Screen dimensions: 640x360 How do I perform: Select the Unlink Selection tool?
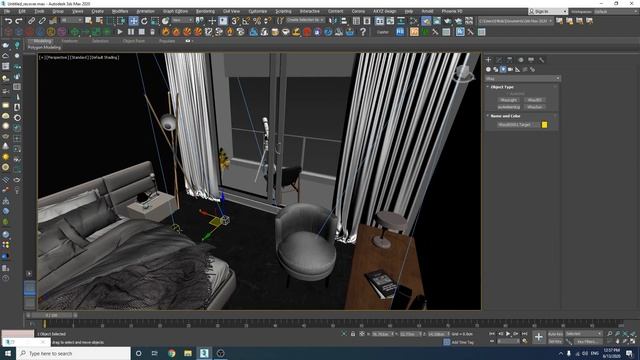(42, 20)
